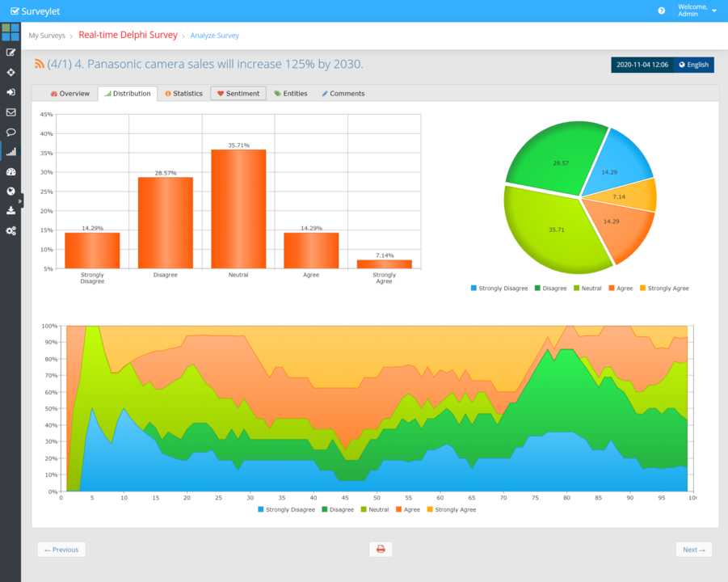Go to the Next question
The image size is (728, 582).
pos(693,550)
